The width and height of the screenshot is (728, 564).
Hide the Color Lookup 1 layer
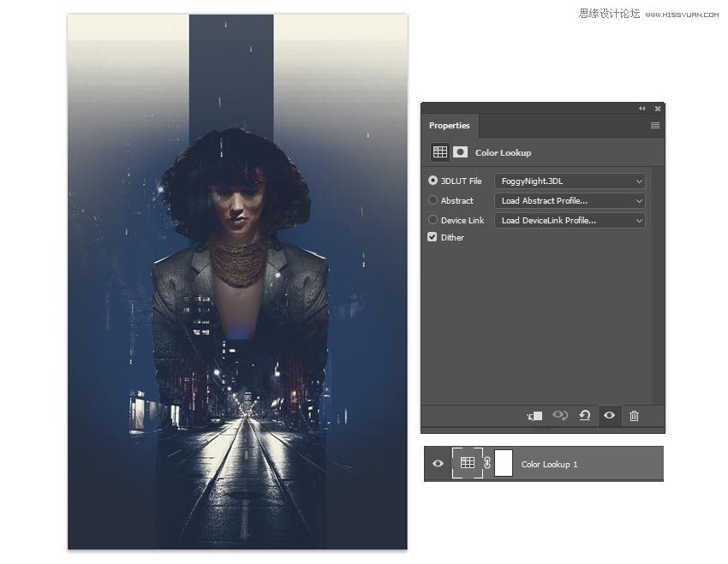click(x=438, y=463)
